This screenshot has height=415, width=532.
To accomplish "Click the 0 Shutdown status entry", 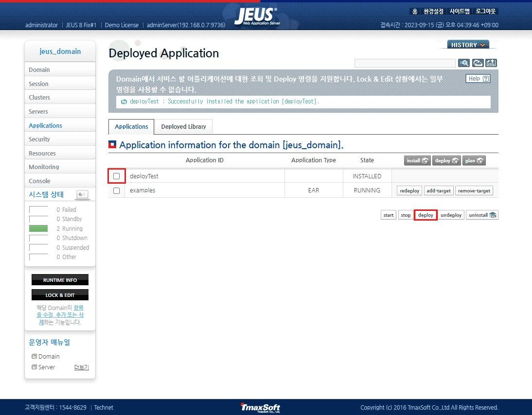I will point(72,238).
